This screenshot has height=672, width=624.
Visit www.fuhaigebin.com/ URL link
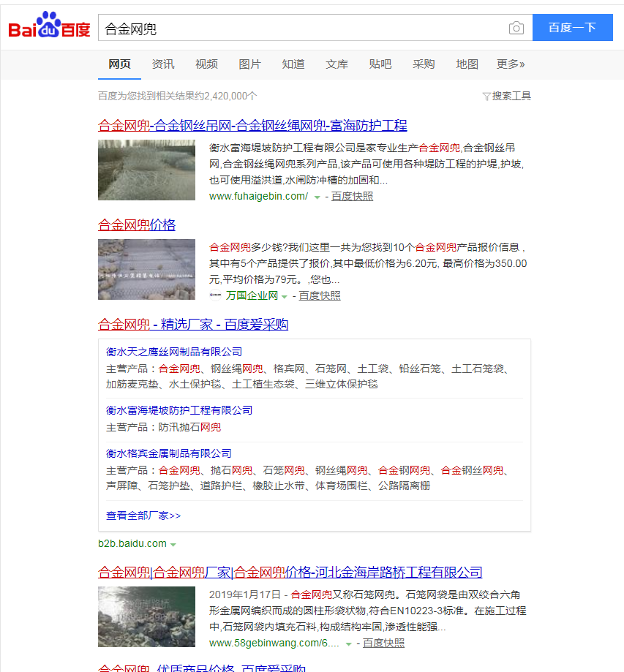pos(258,196)
